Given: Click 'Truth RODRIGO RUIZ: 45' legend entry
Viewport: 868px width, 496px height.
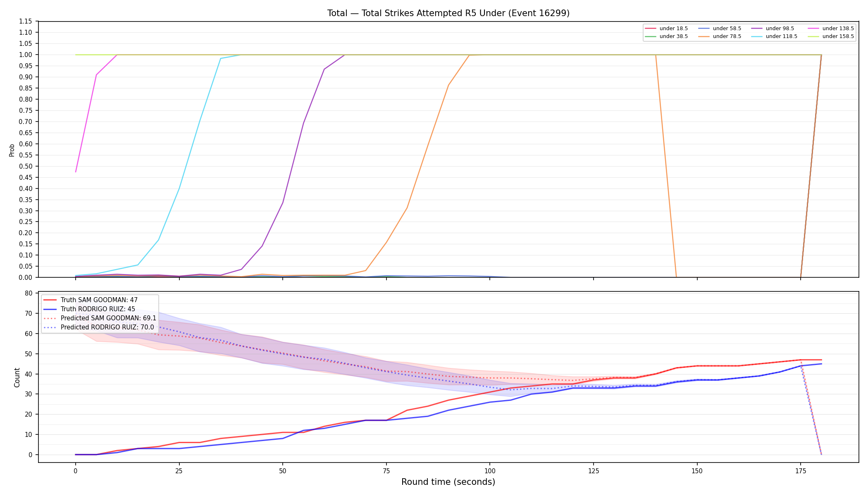Looking at the screenshot, I should click(x=89, y=309).
